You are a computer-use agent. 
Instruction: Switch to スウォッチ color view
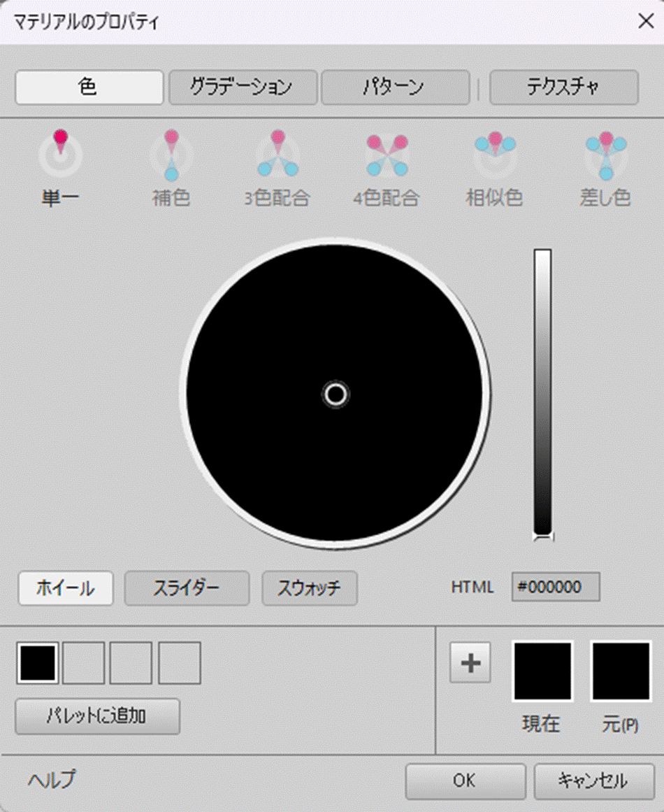point(310,588)
